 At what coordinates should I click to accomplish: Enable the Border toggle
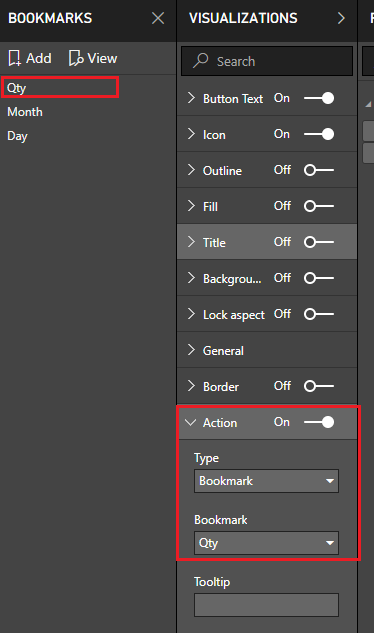click(319, 386)
